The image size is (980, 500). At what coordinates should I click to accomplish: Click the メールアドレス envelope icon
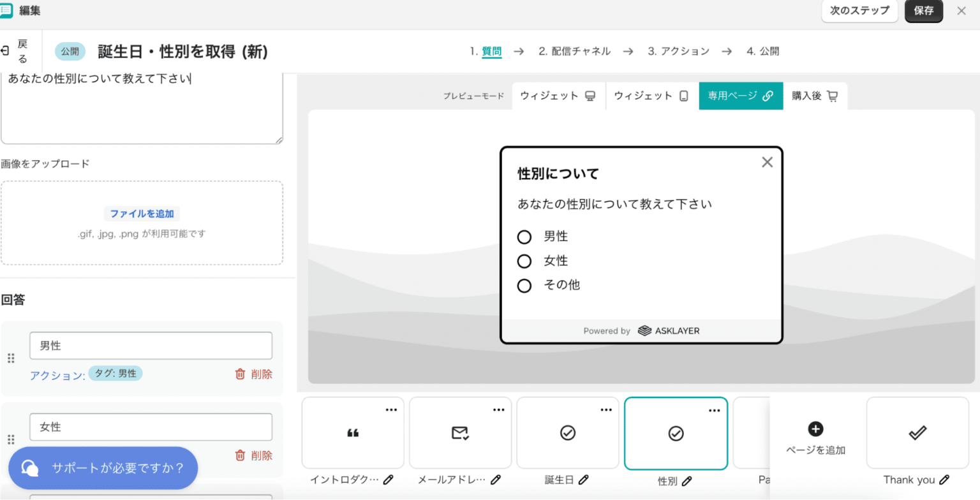(x=459, y=432)
